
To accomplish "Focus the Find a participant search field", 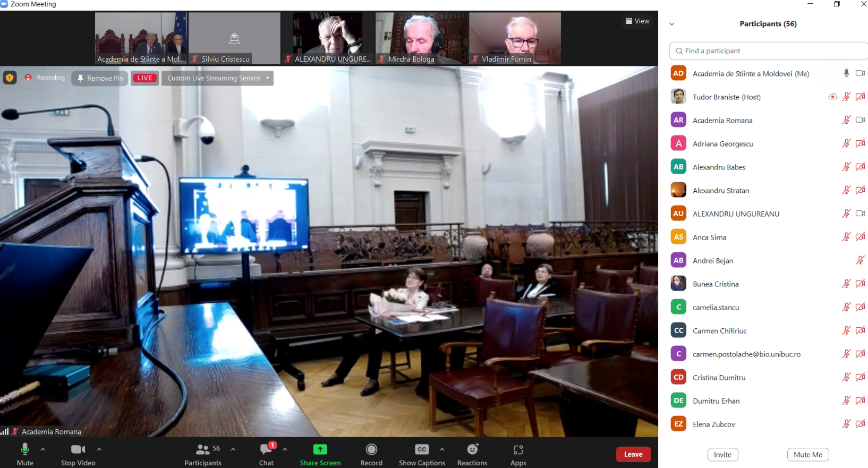I will click(769, 51).
